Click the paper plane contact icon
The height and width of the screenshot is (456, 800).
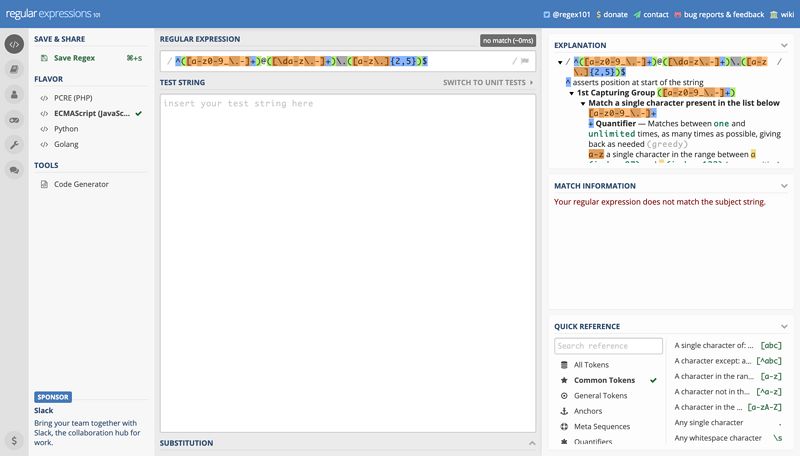637,15
